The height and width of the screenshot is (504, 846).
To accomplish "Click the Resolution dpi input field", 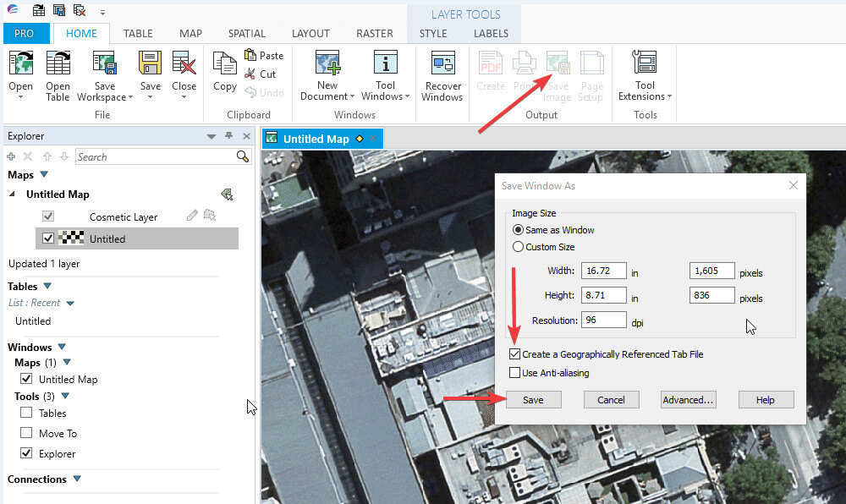I will tap(603, 320).
